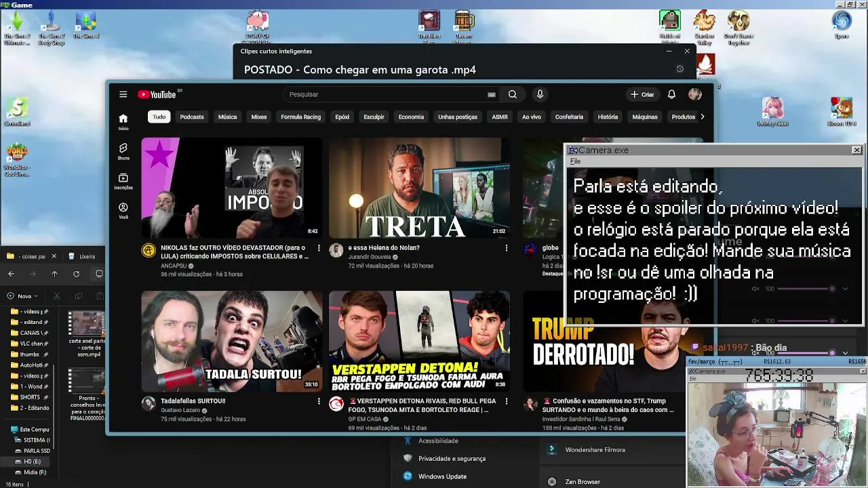Viewport: 868px width, 488px height.
Task: Launch the Spore desktop shortcut
Action: pos(842,25)
